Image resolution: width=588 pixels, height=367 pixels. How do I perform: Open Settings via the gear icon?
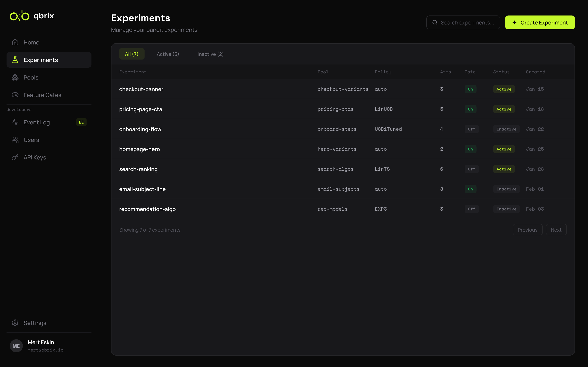pyautogui.click(x=15, y=323)
